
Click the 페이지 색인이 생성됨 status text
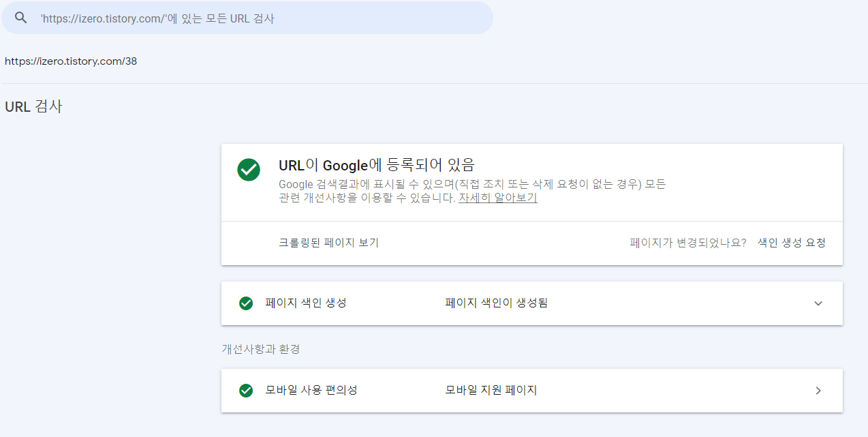pos(497,303)
